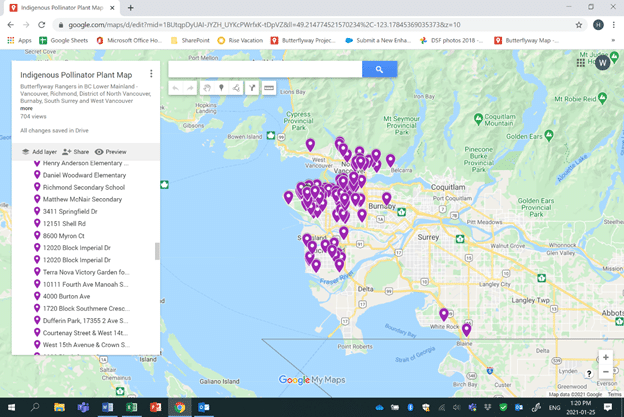Open Apps bookmark shortcut
Screen dimensions: 624x417
click(x=20, y=40)
